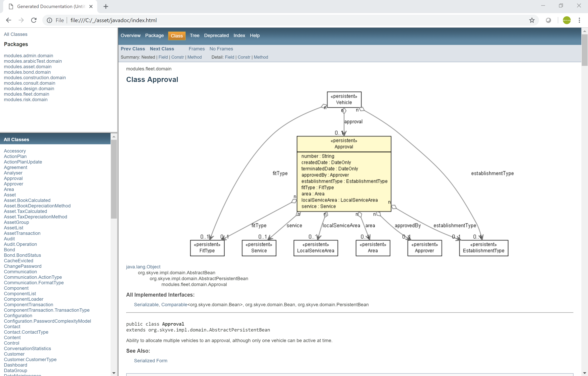588x376 pixels.
Task: Open the Deprecated navigation item
Action: (216, 36)
